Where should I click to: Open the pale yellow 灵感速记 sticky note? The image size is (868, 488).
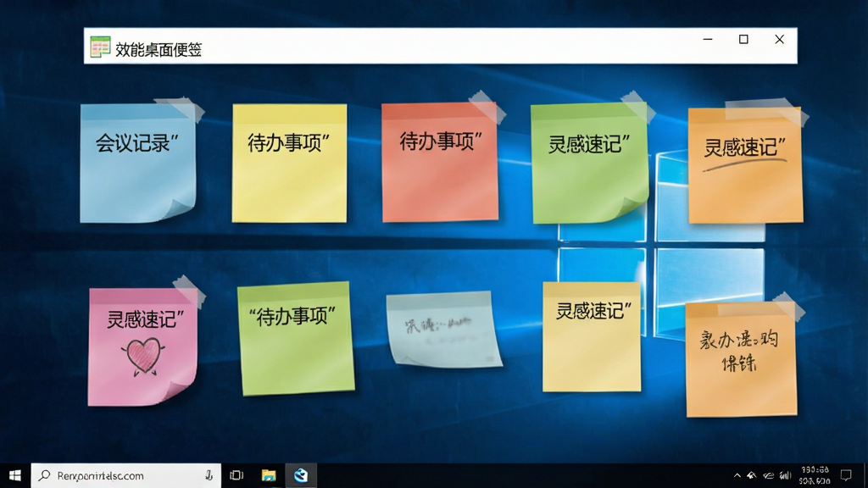coord(592,336)
